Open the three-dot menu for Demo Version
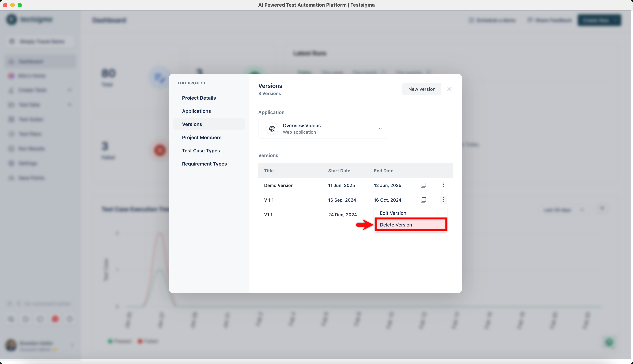 (443, 185)
